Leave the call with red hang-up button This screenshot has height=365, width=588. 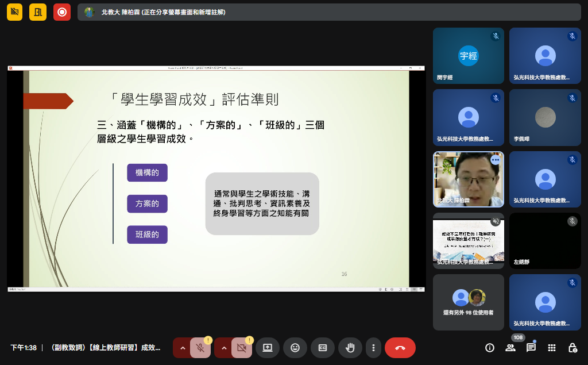(400, 348)
